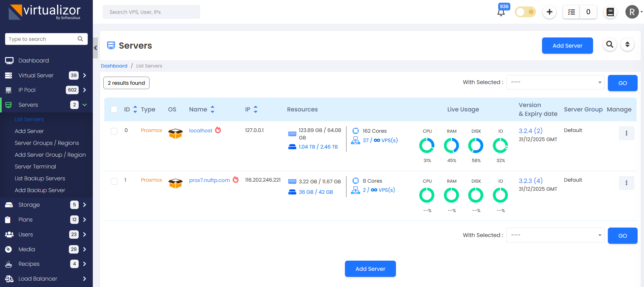Expand the Plans menu chevron

(84, 219)
